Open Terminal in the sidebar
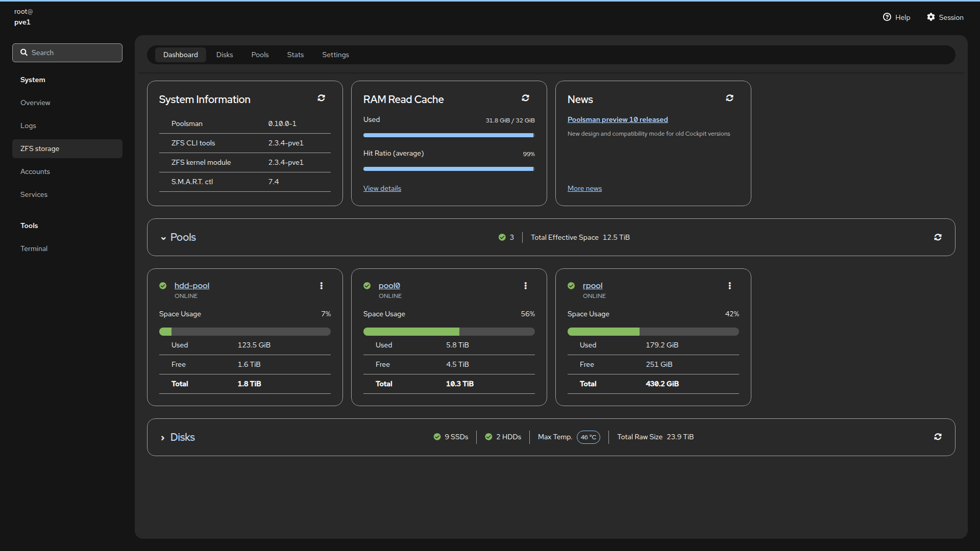 tap(34, 248)
